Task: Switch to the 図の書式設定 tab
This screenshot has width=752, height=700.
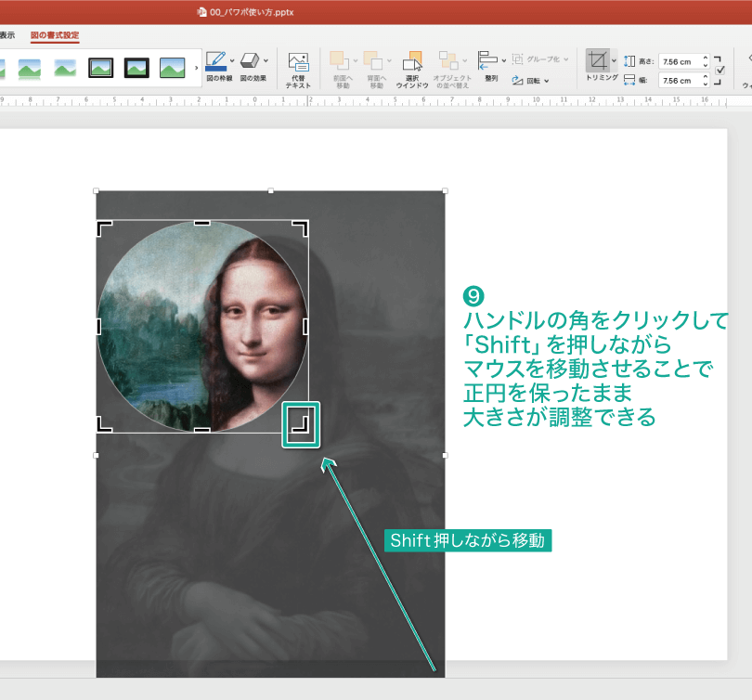Action: (55, 35)
